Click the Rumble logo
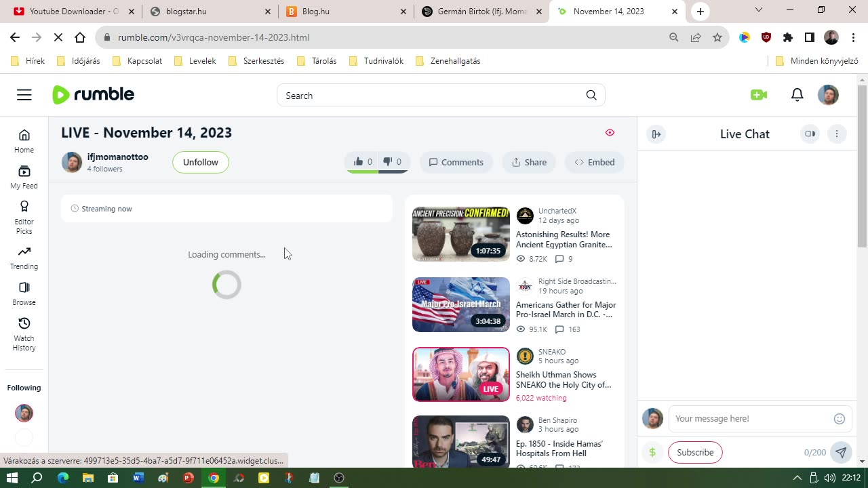Viewport: 868px width, 488px height. point(94,95)
